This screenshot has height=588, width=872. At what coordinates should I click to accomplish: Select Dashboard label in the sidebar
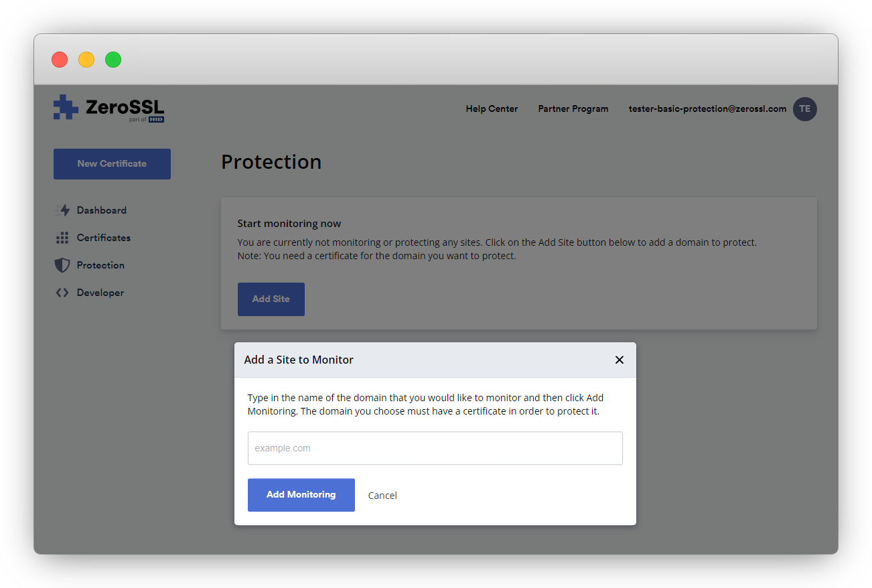point(102,210)
